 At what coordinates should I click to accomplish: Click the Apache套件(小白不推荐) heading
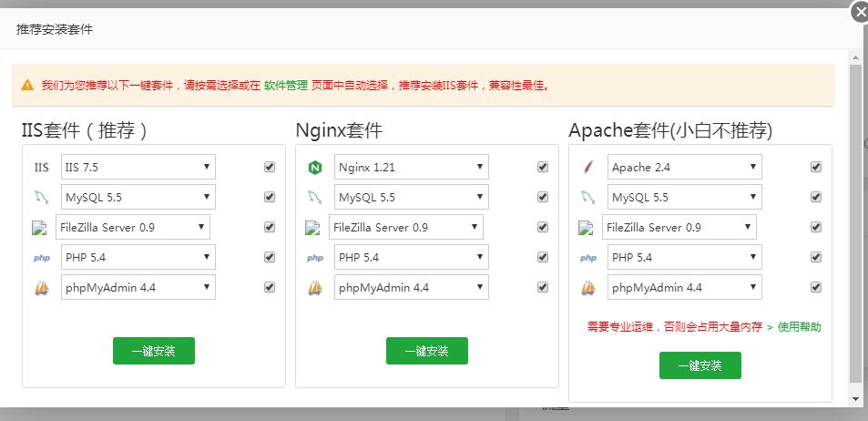670,130
